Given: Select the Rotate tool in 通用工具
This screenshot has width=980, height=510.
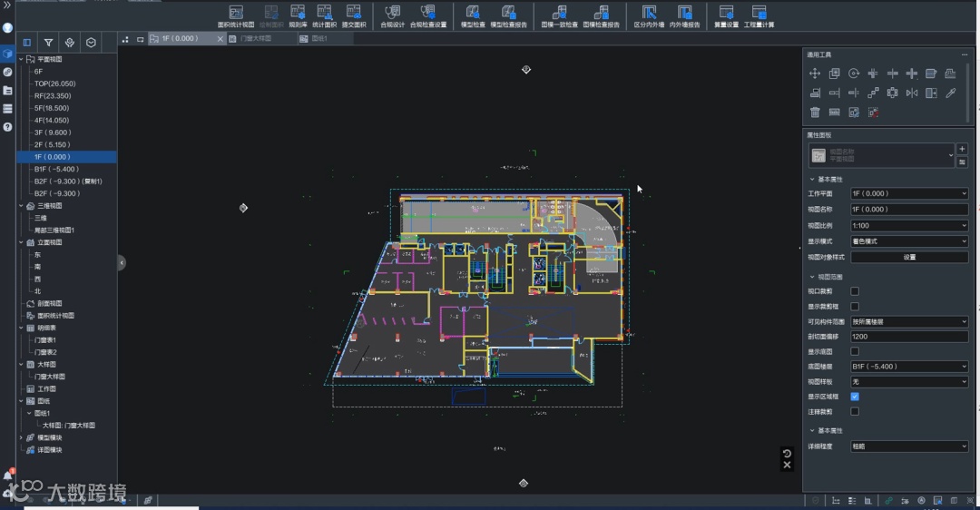Looking at the screenshot, I should (x=854, y=74).
